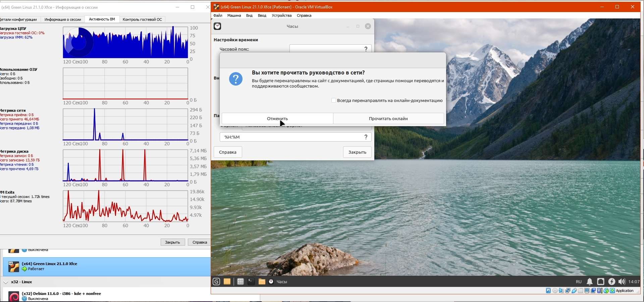Screen dimensions: 644x302
Task: Click the 14:07 clock in the Xfce panel
Action: [x=634, y=282]
